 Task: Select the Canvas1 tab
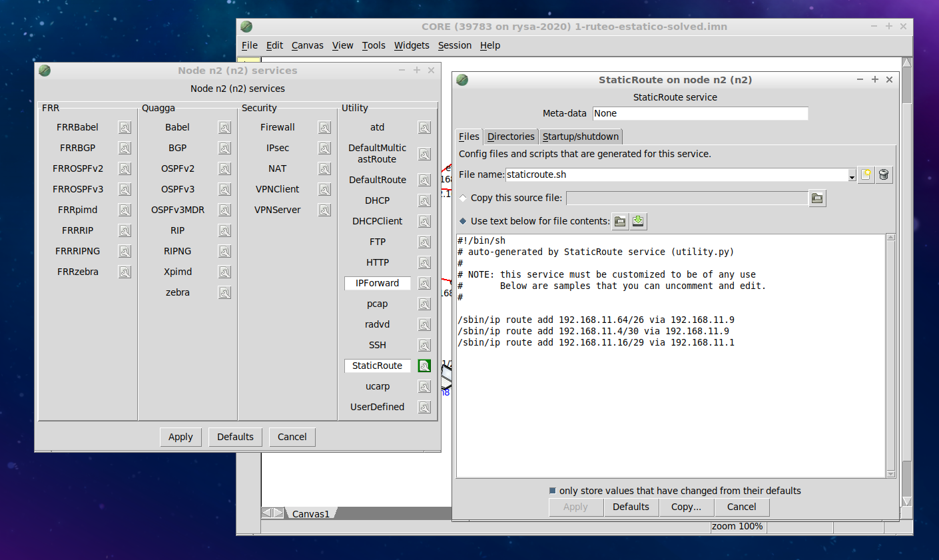(x=310, y=514)
